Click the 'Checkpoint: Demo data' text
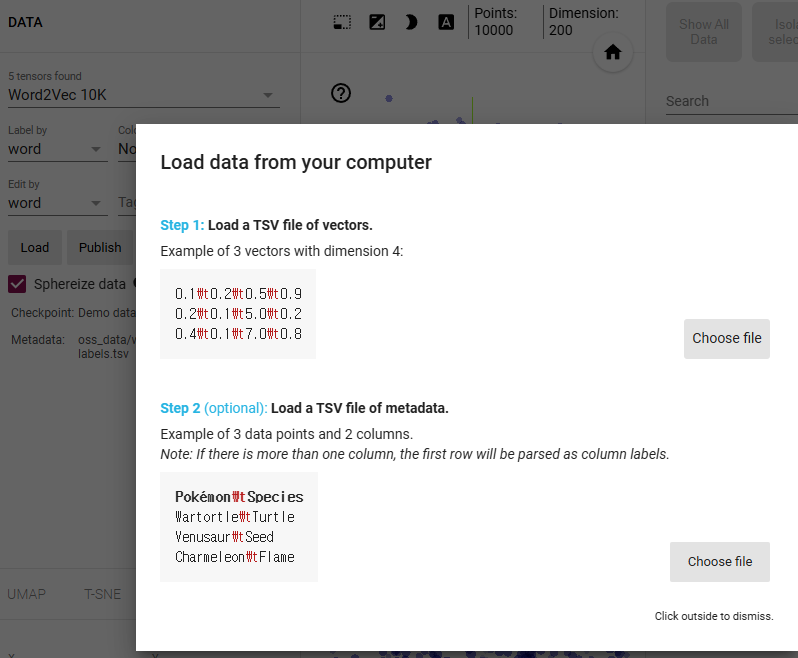798x658 pixels. coord(73,312)
